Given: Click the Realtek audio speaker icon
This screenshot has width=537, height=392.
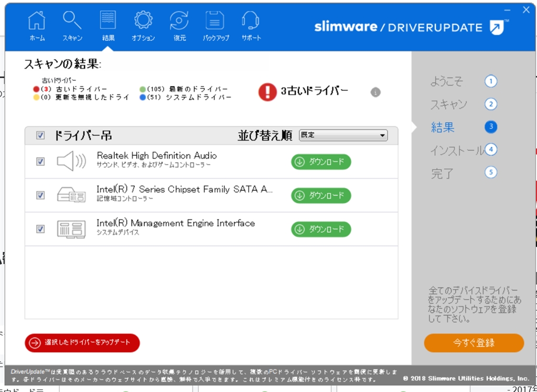Looking at the screenshot, I should (71, 160).
